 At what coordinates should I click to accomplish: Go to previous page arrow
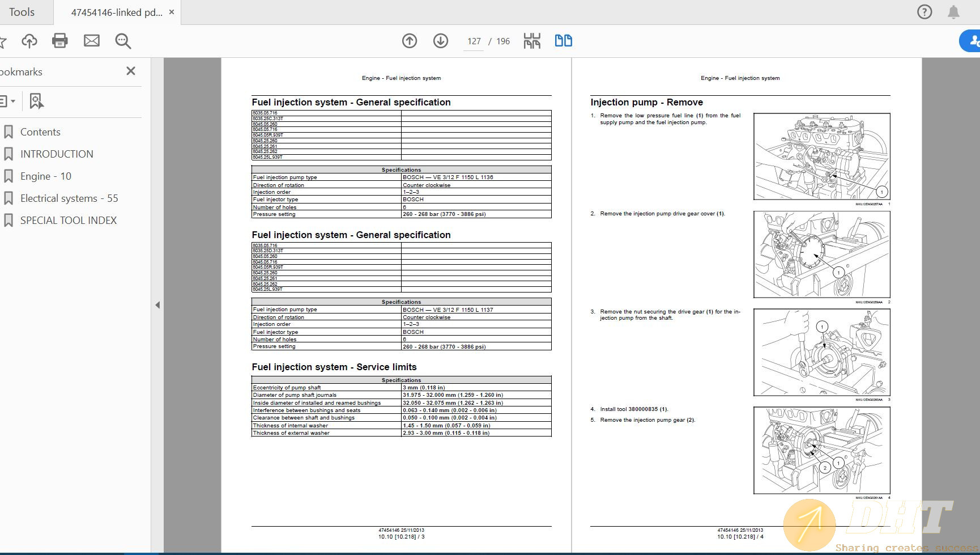tap(410, 41)
